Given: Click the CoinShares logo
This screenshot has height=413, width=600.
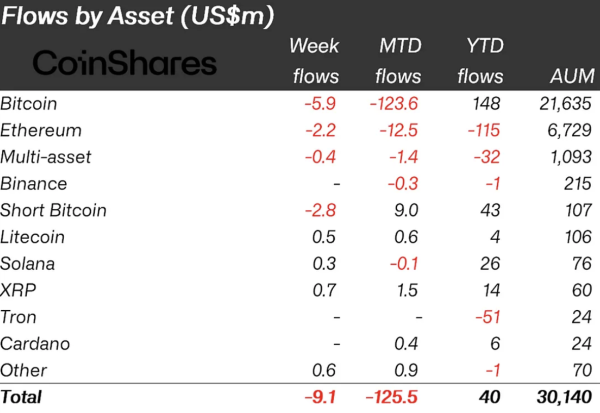Looking at the screenshot, I should (x=125, y=63).
